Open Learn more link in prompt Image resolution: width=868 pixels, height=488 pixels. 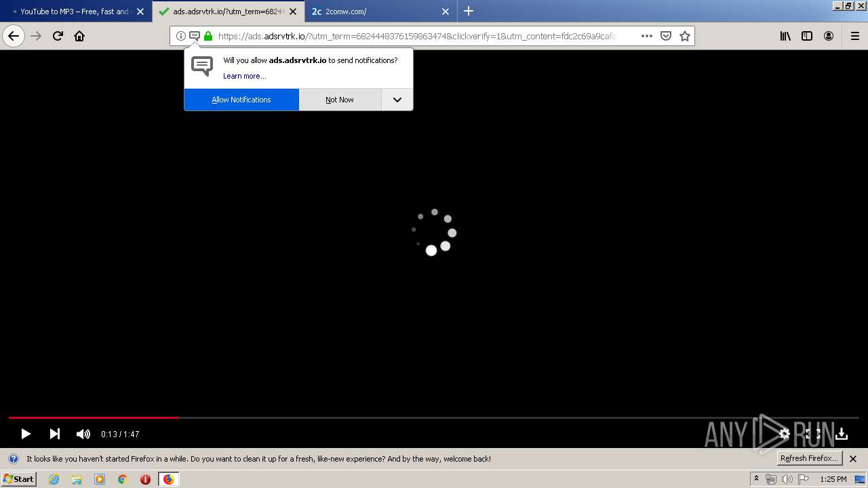click(245, 76)
